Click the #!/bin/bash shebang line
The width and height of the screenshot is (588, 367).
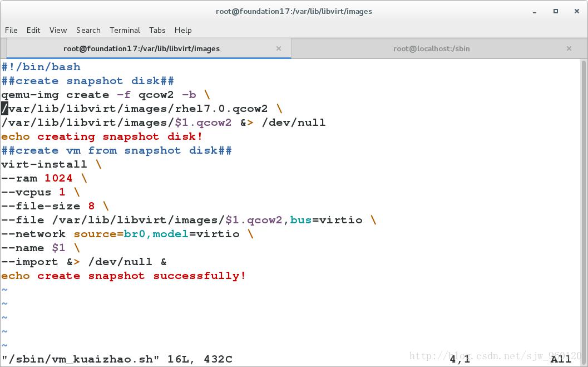click(x=41, y=67)
